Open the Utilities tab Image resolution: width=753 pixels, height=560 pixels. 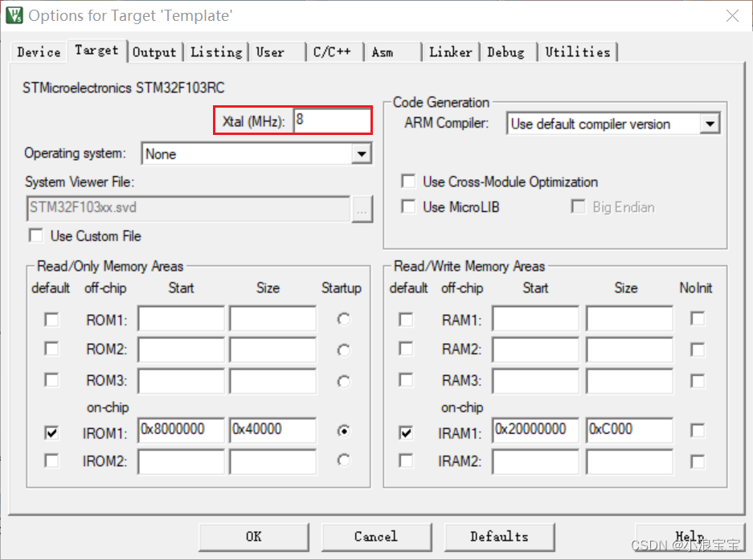coord(578,52)
